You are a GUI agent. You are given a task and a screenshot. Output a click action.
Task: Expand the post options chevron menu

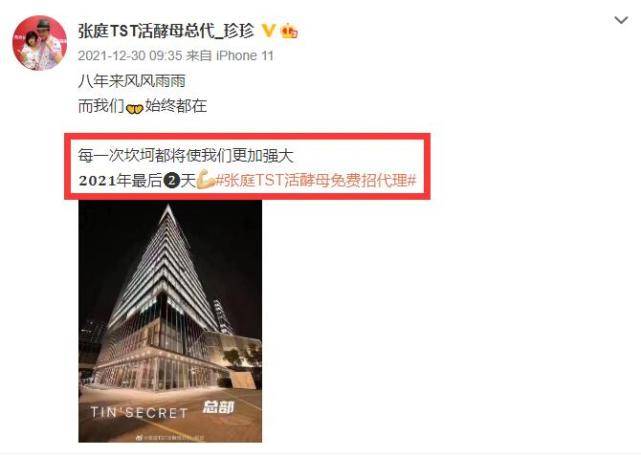click(x=621, y=20)
